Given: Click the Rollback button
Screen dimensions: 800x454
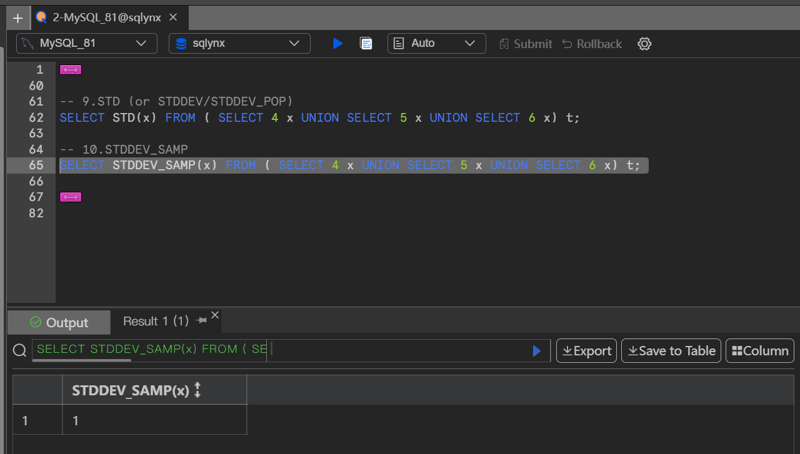Looking at the screenshot, I should pos(592,44).
